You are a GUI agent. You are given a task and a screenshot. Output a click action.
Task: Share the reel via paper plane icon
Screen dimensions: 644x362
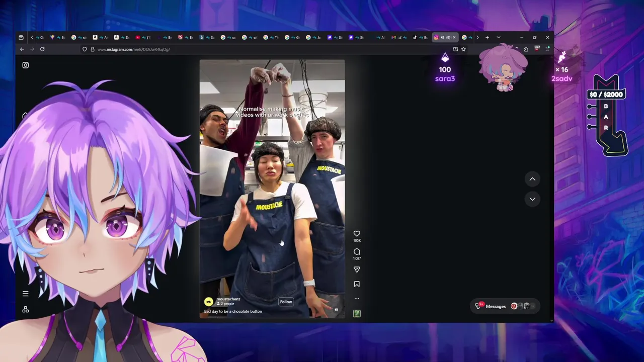point(357,270)
